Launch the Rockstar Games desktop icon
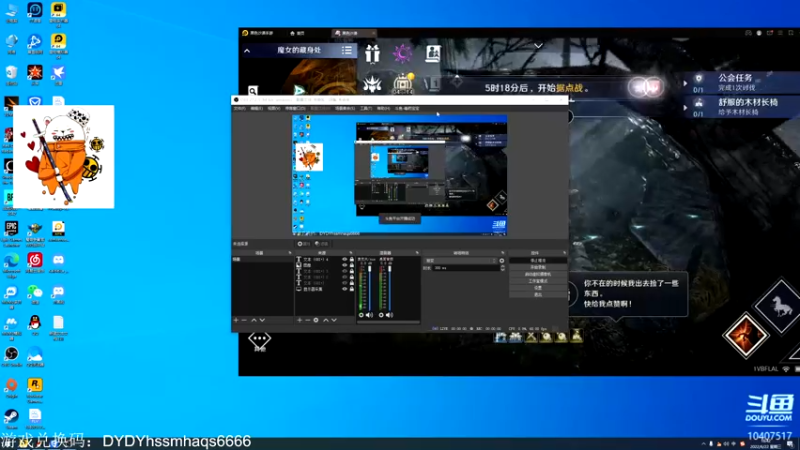 pos(35,389)
